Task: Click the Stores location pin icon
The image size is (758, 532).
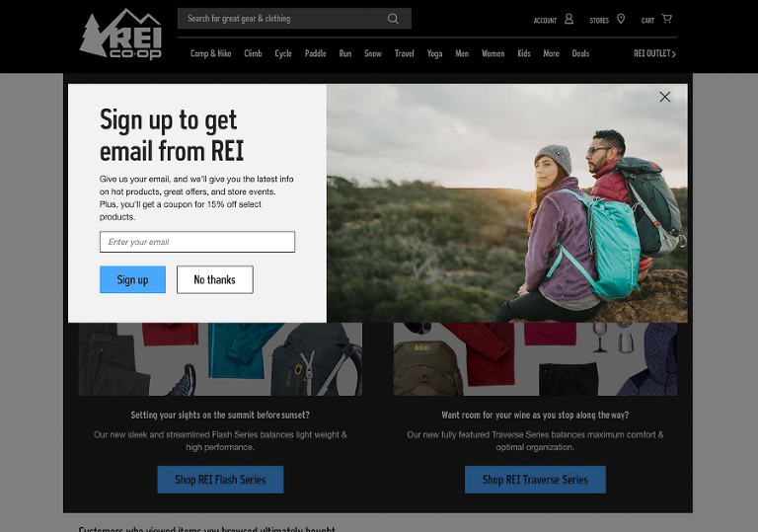Action: pos(621,19)
